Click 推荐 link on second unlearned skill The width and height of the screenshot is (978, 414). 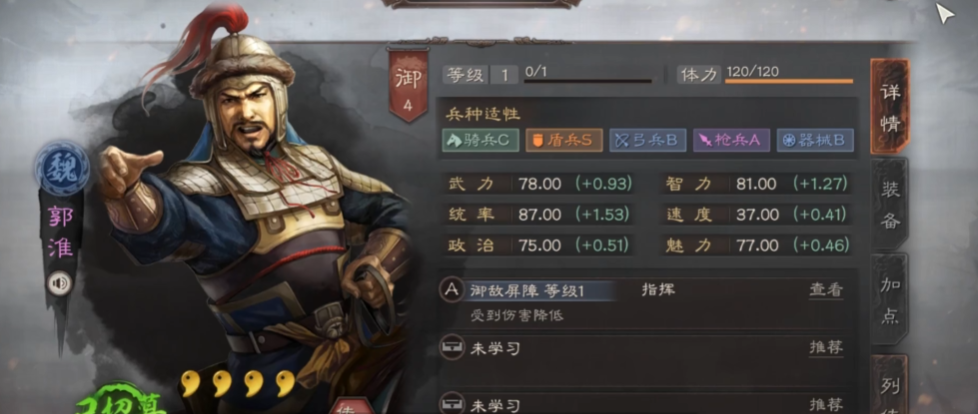(x=826, y=405)
